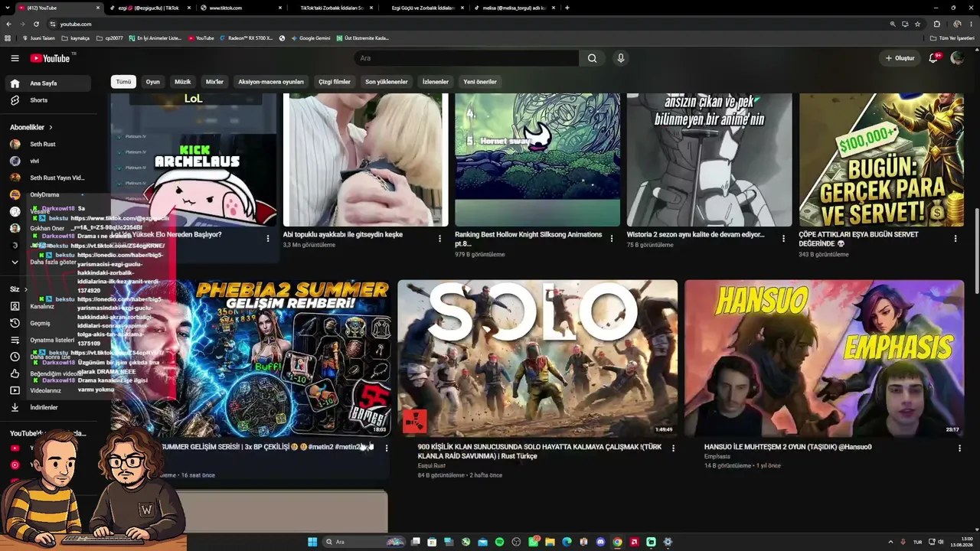Open the Google Gemini bookmark

(310, 38)
